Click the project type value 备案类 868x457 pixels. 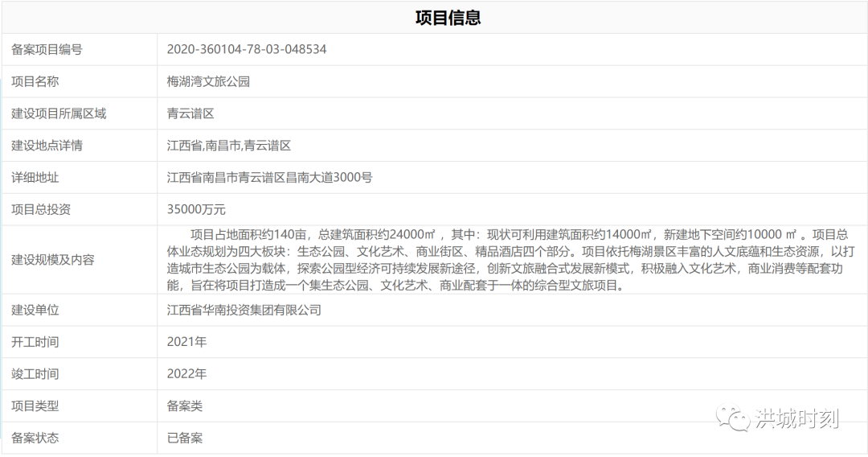pos(185,406)
